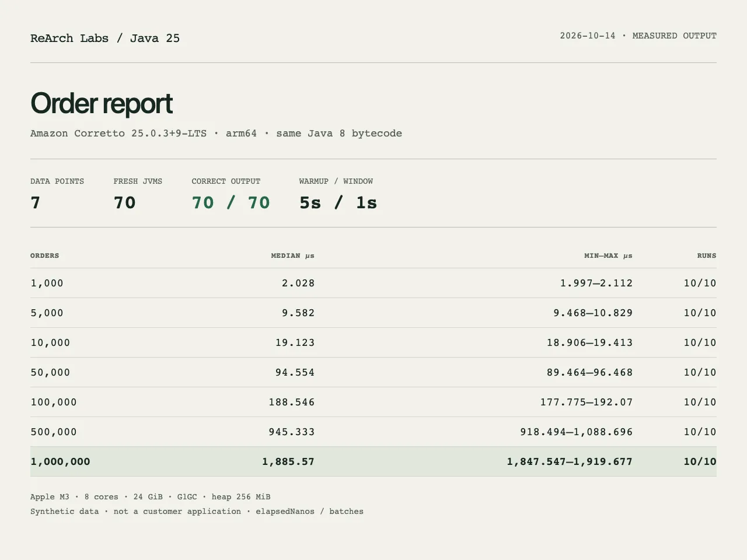Click the Order report title
747x560 pixels.
click(x=102, y=103)
